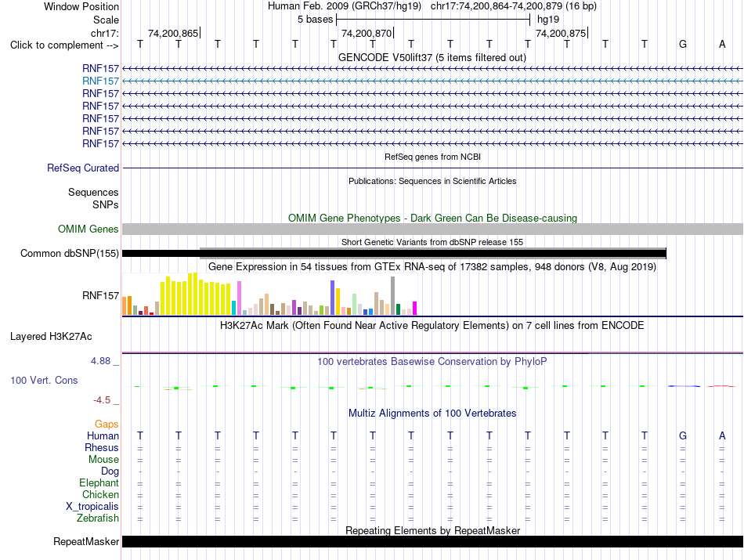Click the black Common dbSNP variant bar

394,254
